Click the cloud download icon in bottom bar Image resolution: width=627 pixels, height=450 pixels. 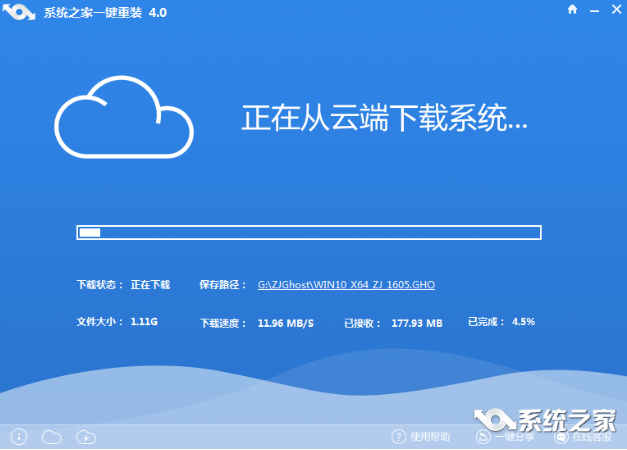[x=86, y=436]
